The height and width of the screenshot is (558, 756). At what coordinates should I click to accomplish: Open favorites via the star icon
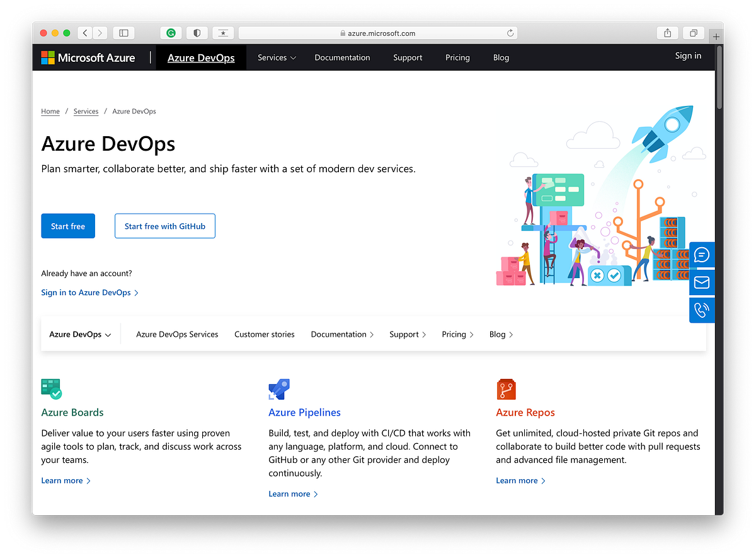[x=223, y=33]
